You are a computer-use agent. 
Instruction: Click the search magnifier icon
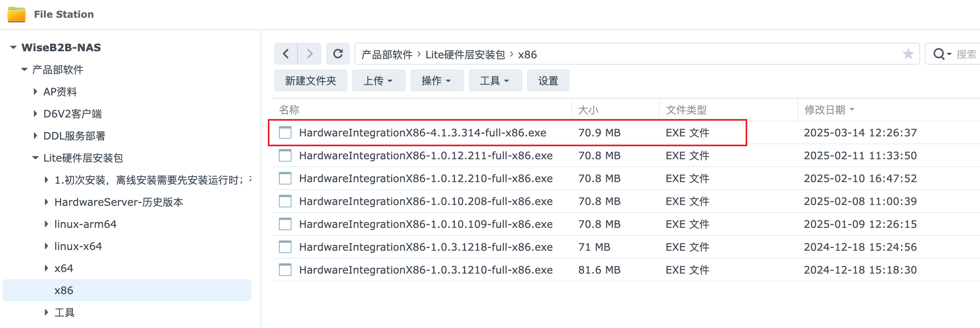coord(939,54)
